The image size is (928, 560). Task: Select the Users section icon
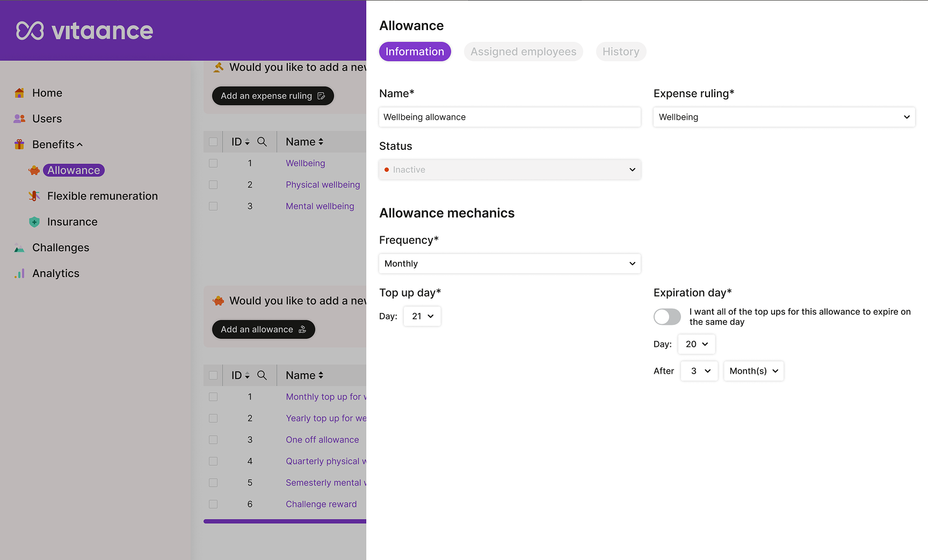pos(19,118)
